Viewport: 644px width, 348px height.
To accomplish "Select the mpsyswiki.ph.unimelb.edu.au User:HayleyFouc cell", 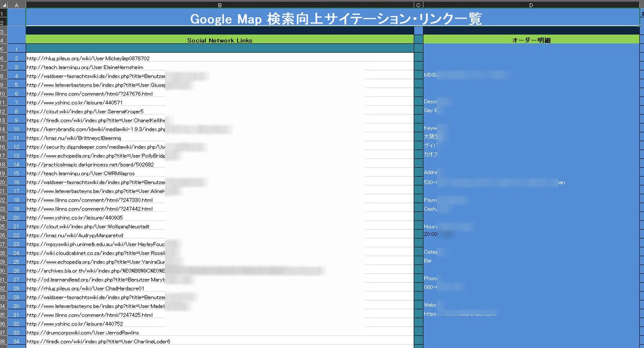I will (220, 244).
